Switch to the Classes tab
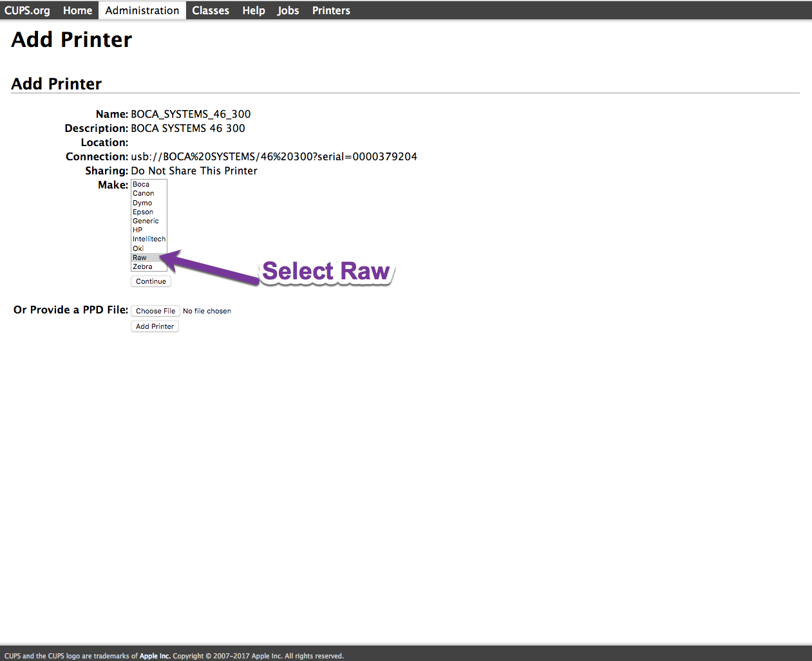Image resolution: width=812 pixels, height=661 pixels. point(211,10)
